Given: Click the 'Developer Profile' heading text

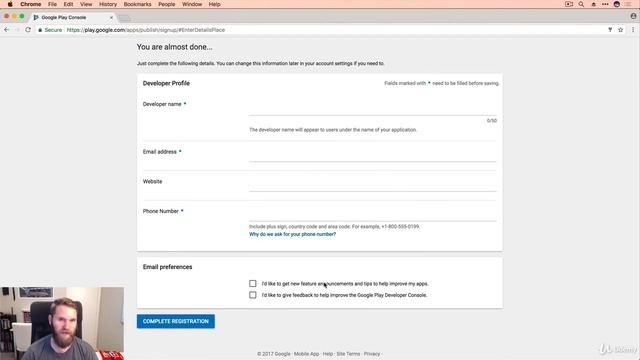Looking at the screenshot, I should 166,83.
